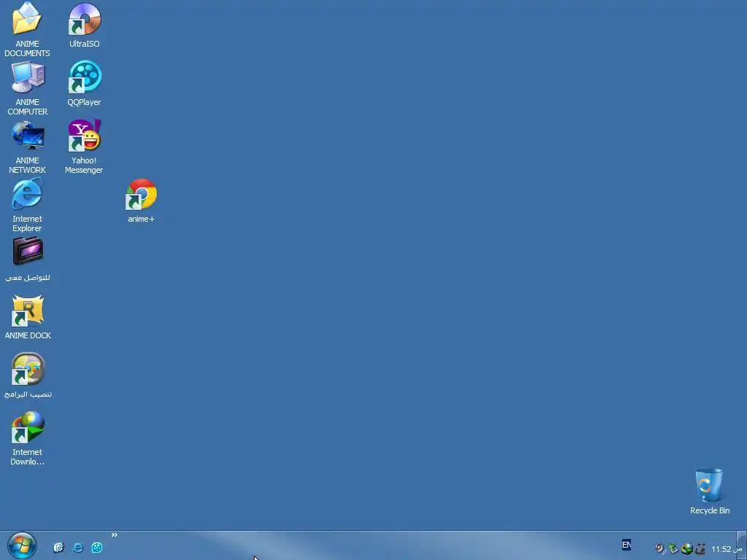Click the dark grey tray icon beside the clock

[x=700, y=548]
